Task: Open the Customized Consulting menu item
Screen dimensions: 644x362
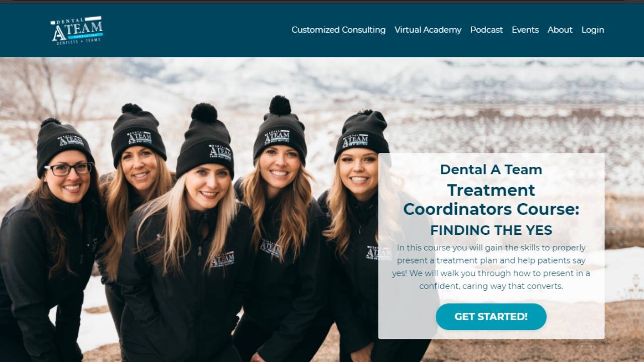Action: 339,30
